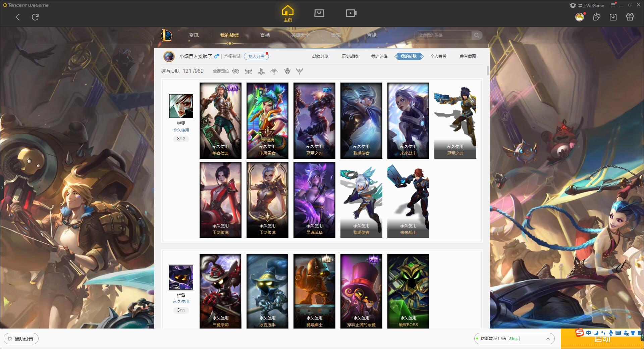Open the store bag icon in top bar

(x=319, y=13)
